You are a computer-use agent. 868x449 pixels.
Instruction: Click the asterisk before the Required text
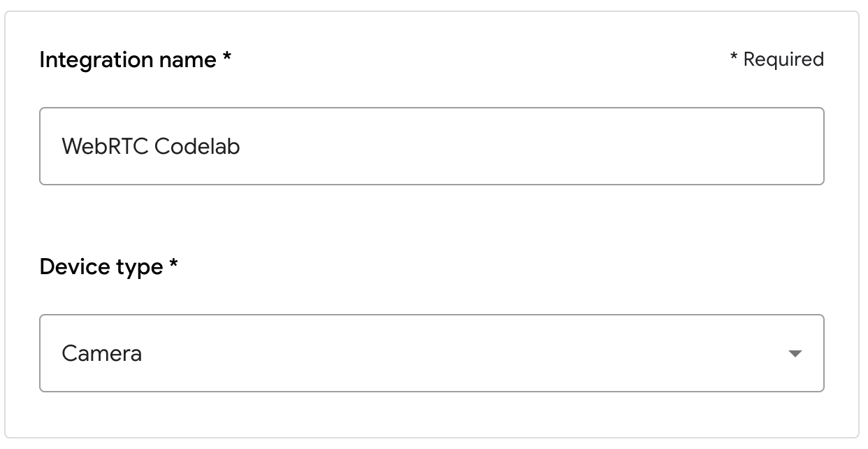point(734,58)
